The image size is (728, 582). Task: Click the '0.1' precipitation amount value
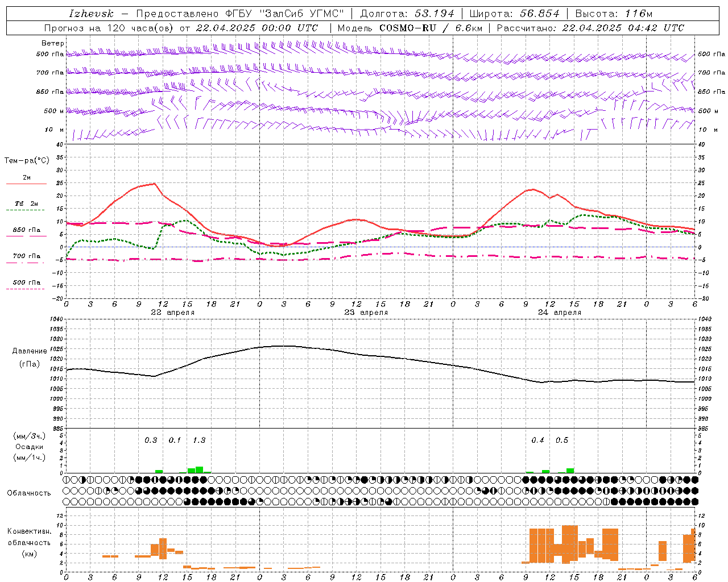point(175,440)
